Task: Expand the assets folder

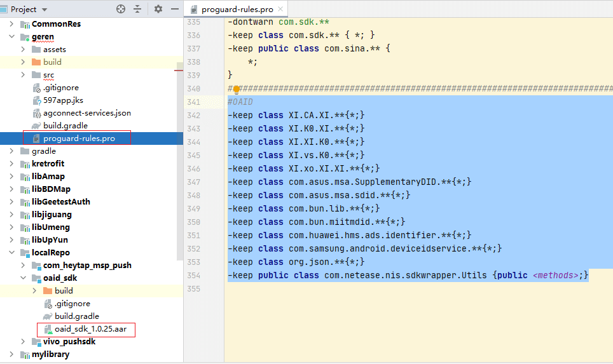Action: pyautogui.click(x=23, y=49)
